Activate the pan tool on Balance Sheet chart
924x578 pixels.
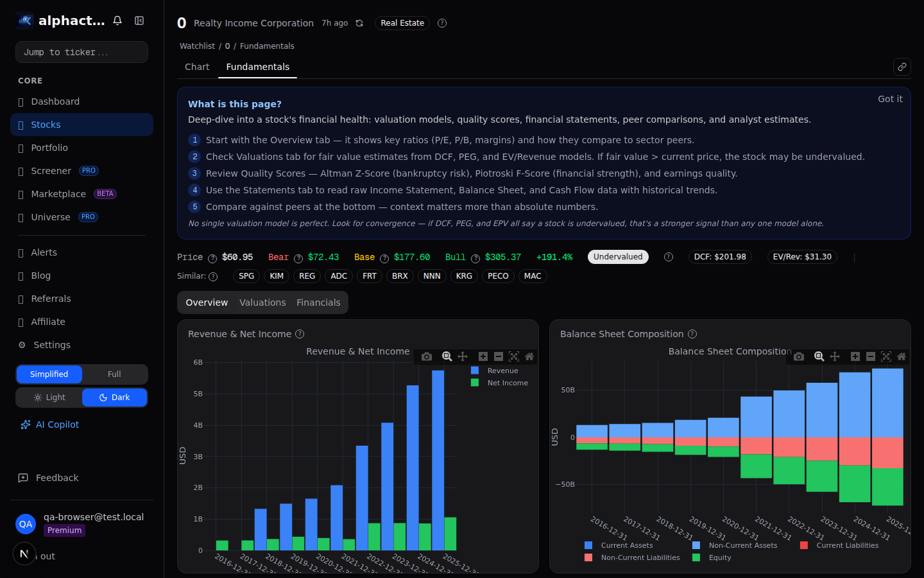(x=835, y=356)
